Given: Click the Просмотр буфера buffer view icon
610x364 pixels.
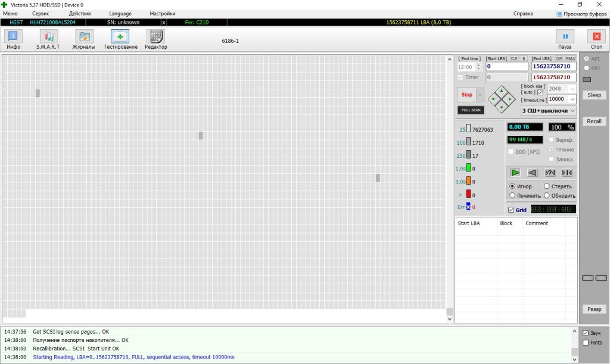Looking at the screenshot, I should [559, 14].
